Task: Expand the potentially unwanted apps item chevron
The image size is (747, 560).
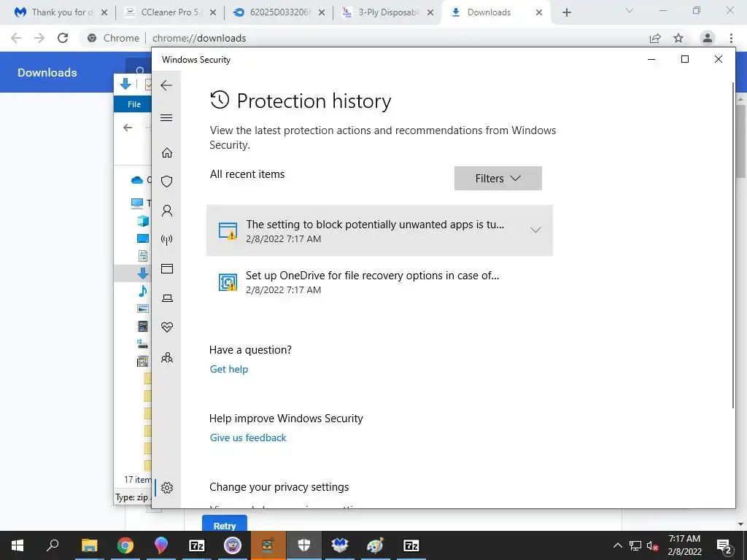Action: coord(535,230)
